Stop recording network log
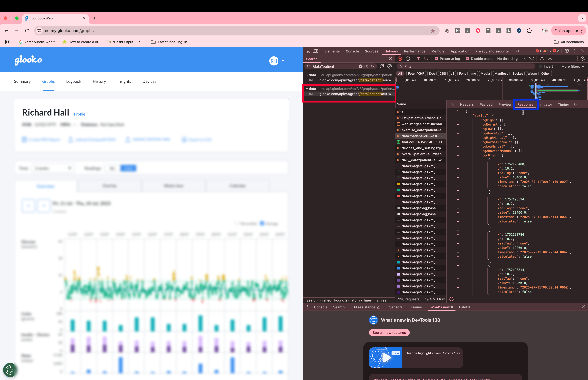This screenshot has width=588, height=380. 400,59
